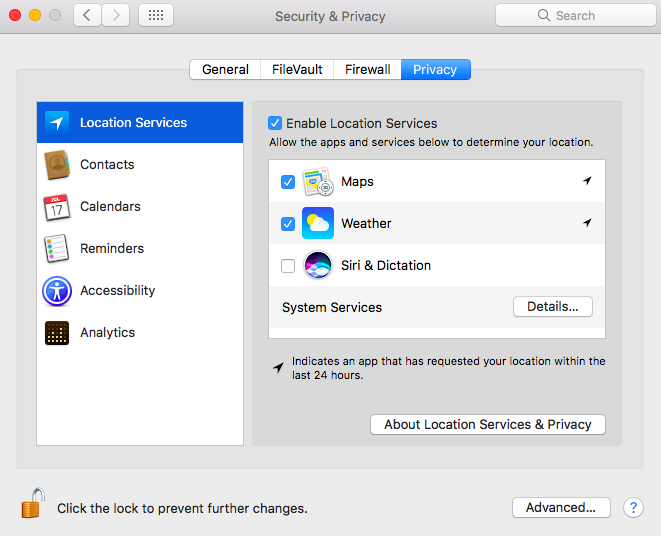
Task: Click the Contacts address book icon
Action: (57, 164)
